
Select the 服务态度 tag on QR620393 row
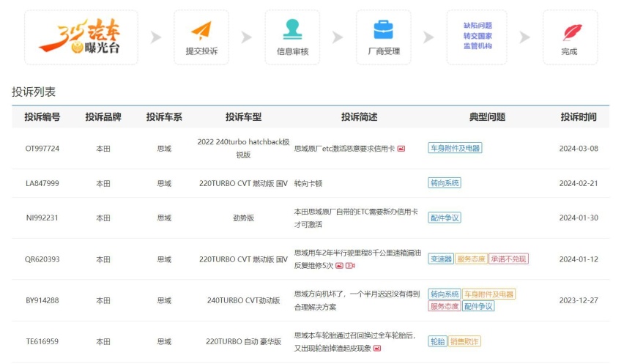[471, 259]
